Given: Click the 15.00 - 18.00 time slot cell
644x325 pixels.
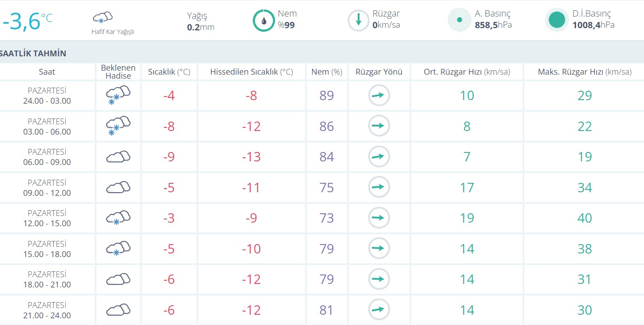Looking at the screenshot, I should coord(47,249).
